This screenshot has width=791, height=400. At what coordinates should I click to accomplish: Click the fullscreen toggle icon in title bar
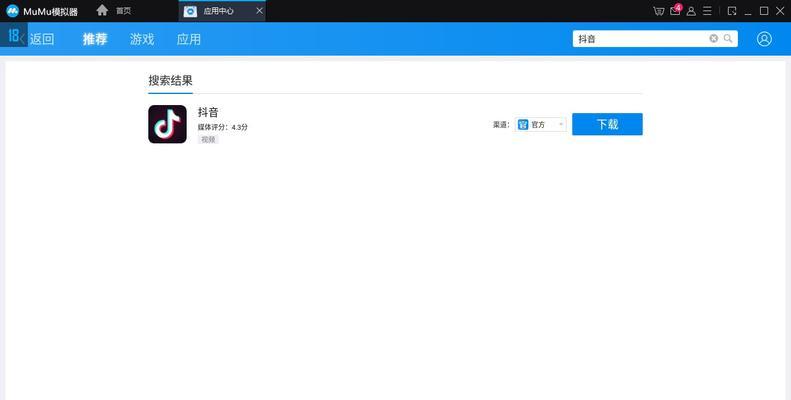(732, 11)
